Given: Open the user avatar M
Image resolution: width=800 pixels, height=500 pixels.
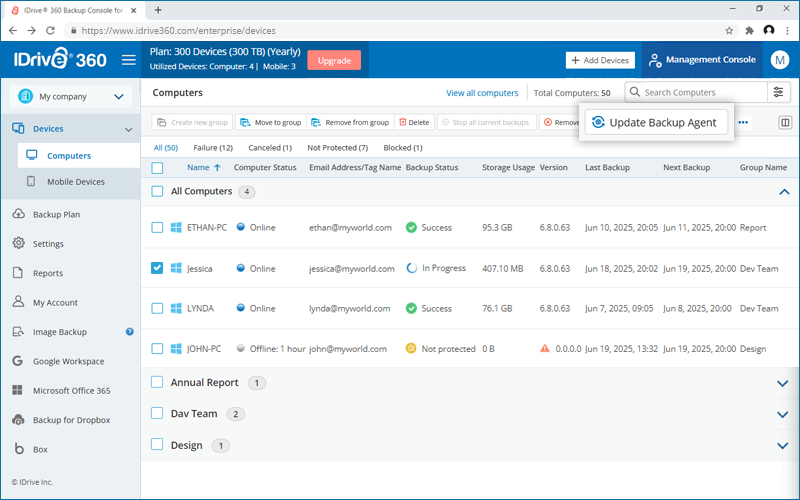Looking at the screenshot, I should point(780,60).
